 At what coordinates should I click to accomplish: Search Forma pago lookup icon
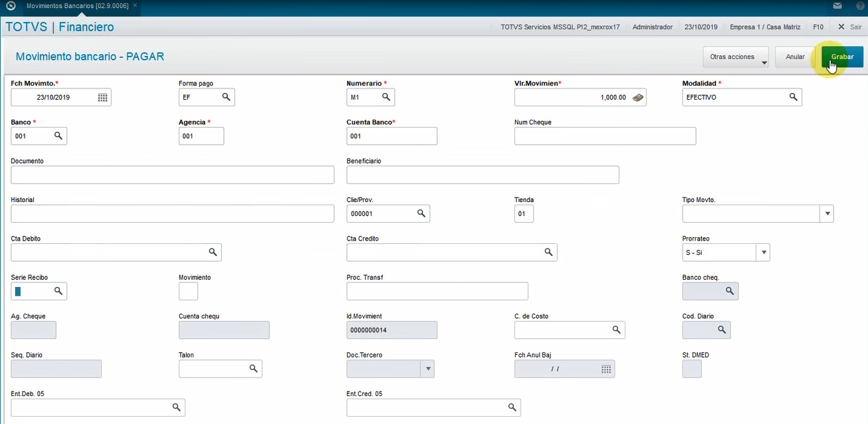click(x=226, y=97)
